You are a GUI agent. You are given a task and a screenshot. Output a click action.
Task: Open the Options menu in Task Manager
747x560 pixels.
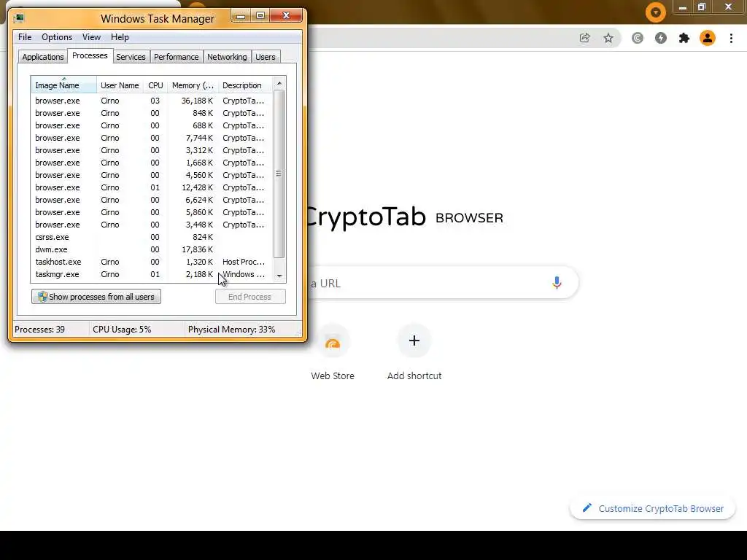point(57,37)
